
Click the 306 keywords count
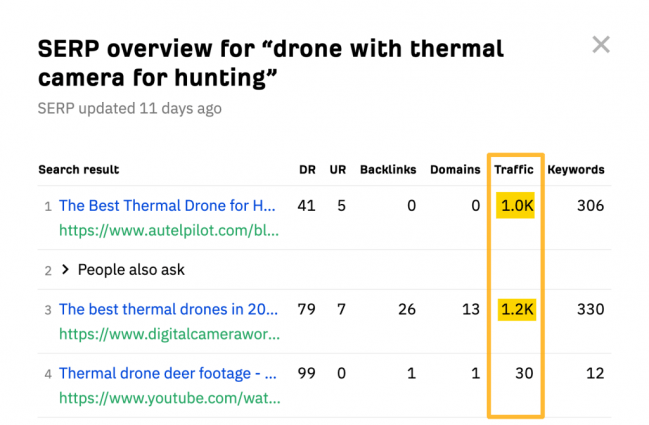point(590,205)
